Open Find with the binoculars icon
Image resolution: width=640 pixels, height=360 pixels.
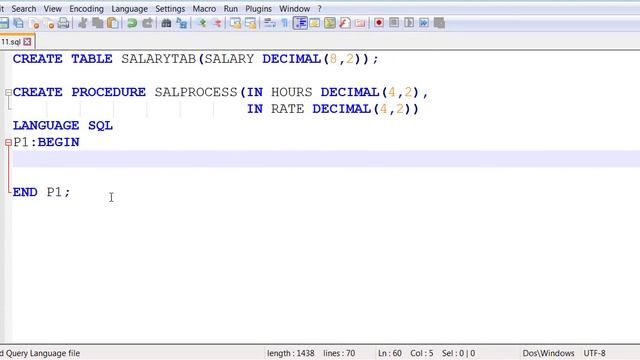click(166, 23)
